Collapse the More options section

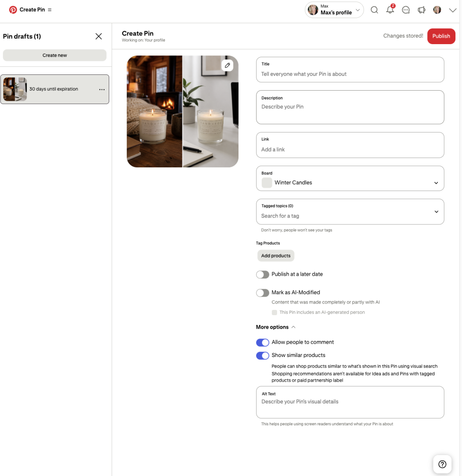pyautogui.click(x=276, y=327)
